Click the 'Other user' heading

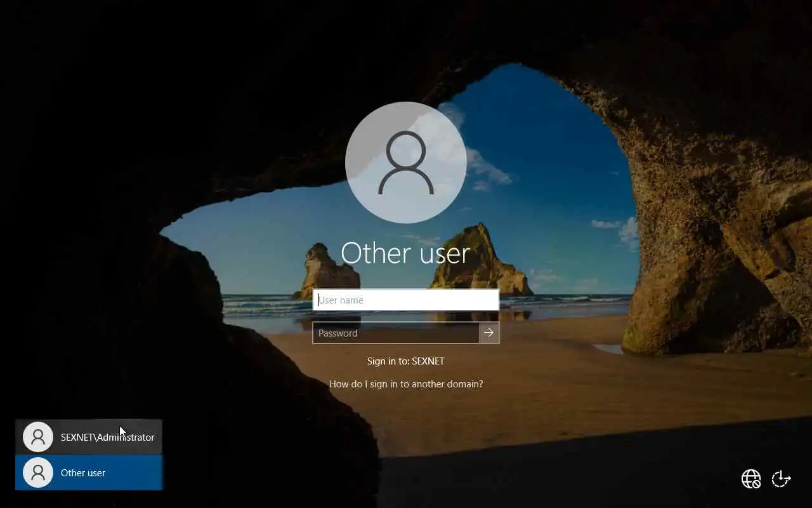(x=405, y=253)
